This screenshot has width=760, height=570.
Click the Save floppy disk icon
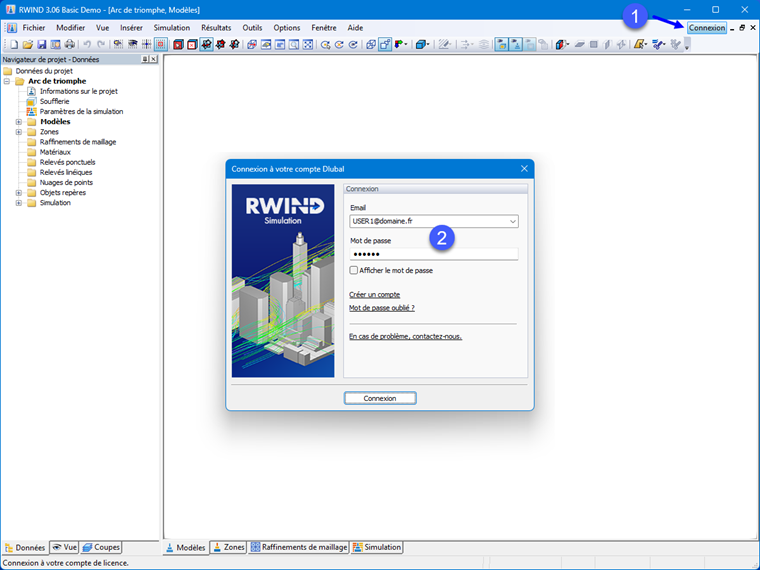point(42,45)
